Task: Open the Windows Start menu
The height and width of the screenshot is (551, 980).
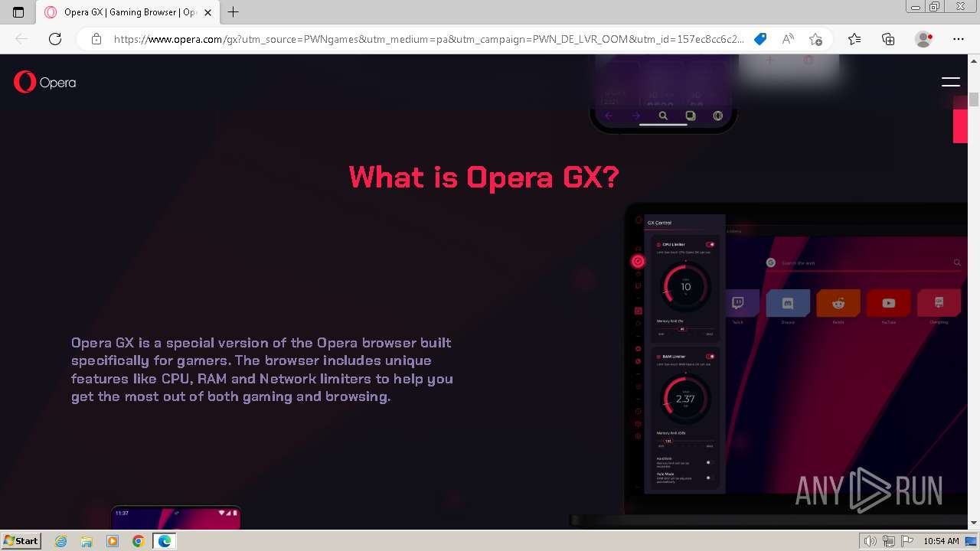Action: [21, 540]
